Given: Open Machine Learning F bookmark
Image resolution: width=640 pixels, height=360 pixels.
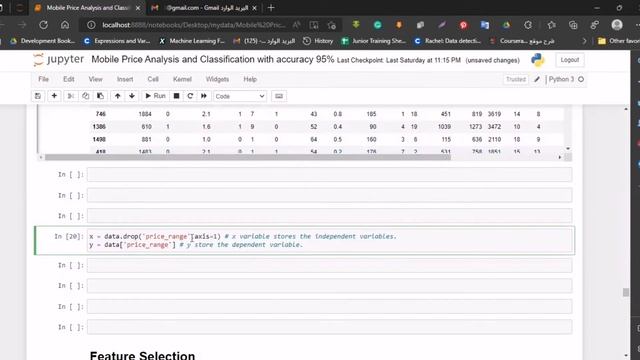Looking at the screenshot, I should click(192, 41).
